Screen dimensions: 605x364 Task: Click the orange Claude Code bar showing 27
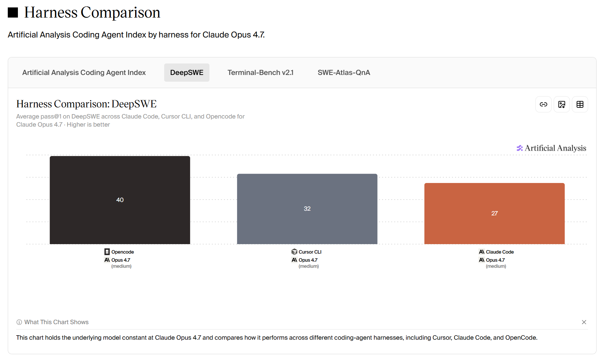point(495,213)
